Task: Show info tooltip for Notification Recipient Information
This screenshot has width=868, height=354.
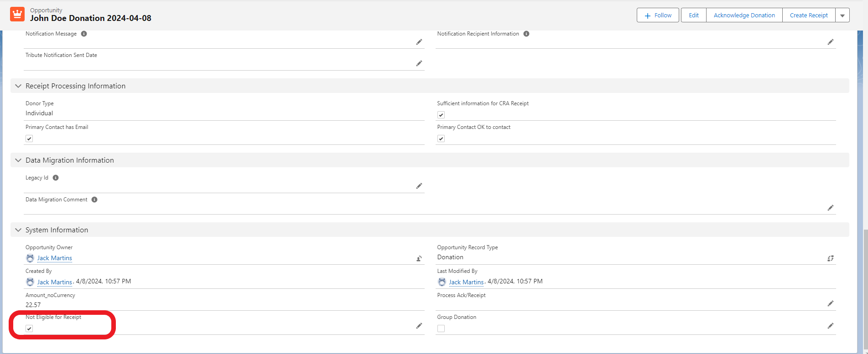Action: pos(526,34)
